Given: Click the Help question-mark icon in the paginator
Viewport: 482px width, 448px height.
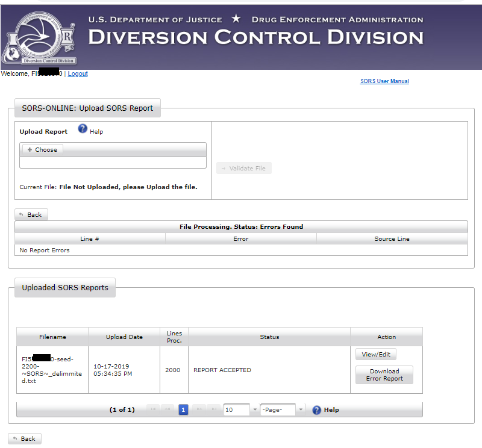Looking at the screenshot, I should click(317, 410).
